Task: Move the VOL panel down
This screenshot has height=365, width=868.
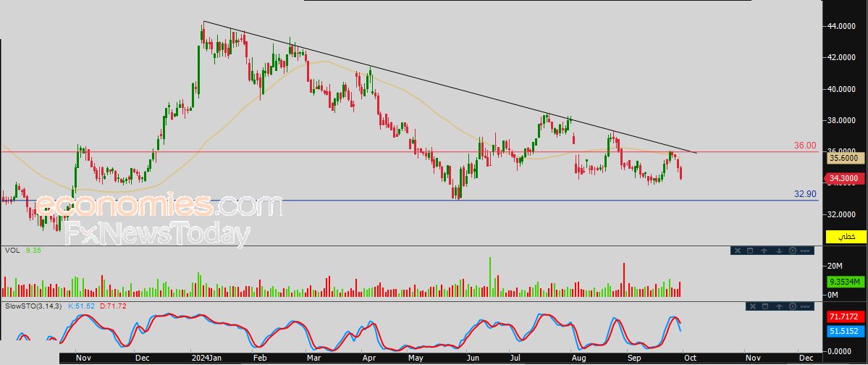Action: [x=780, y=251]
